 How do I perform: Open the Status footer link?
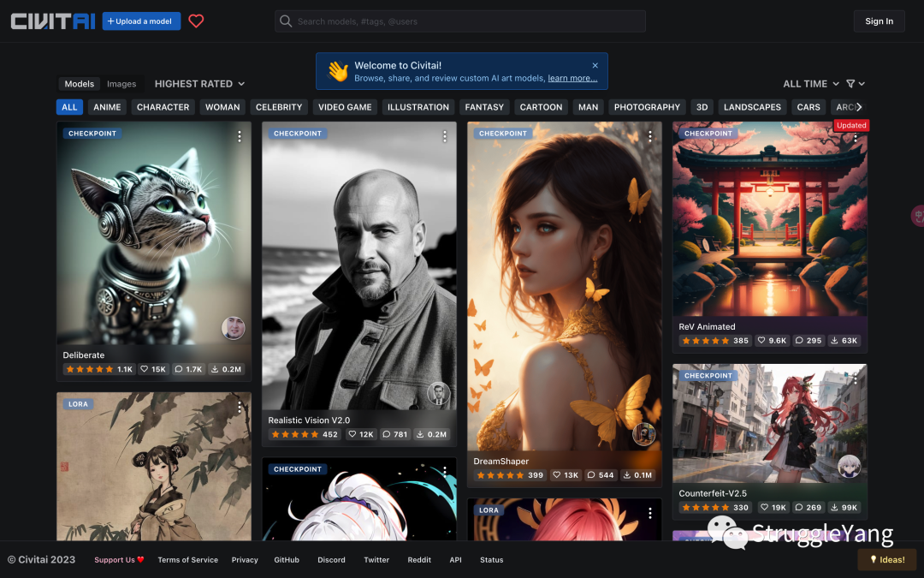(491, 560)
